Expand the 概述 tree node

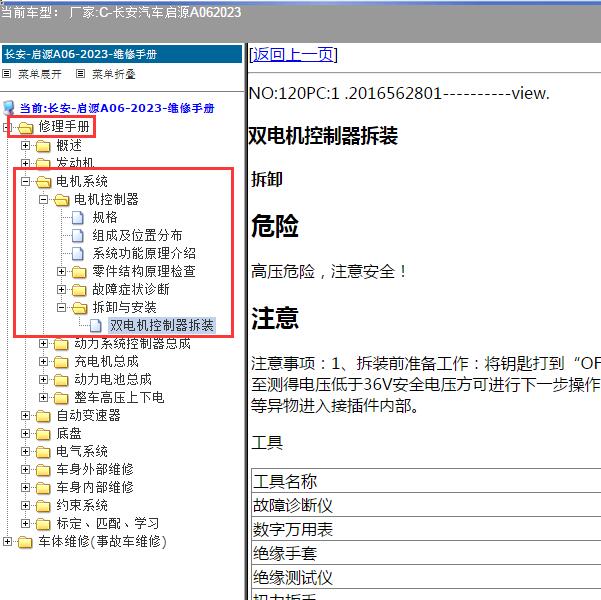25,145
